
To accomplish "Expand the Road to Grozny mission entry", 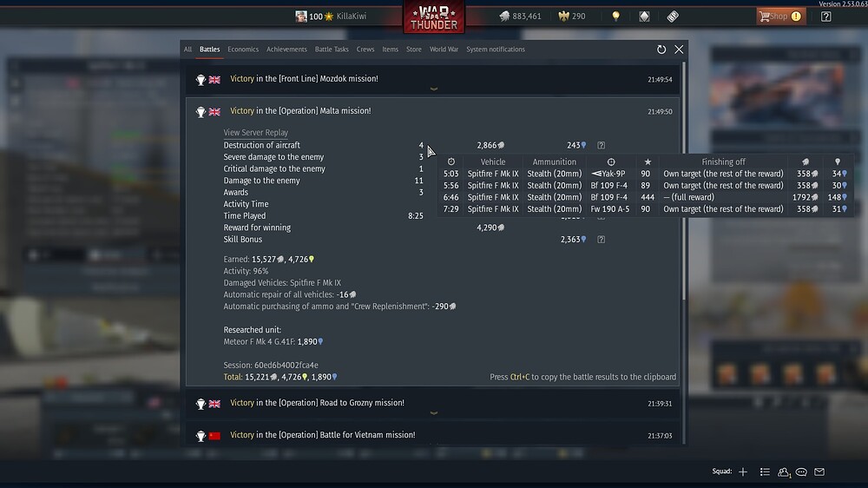I will (x=433, y=404).
